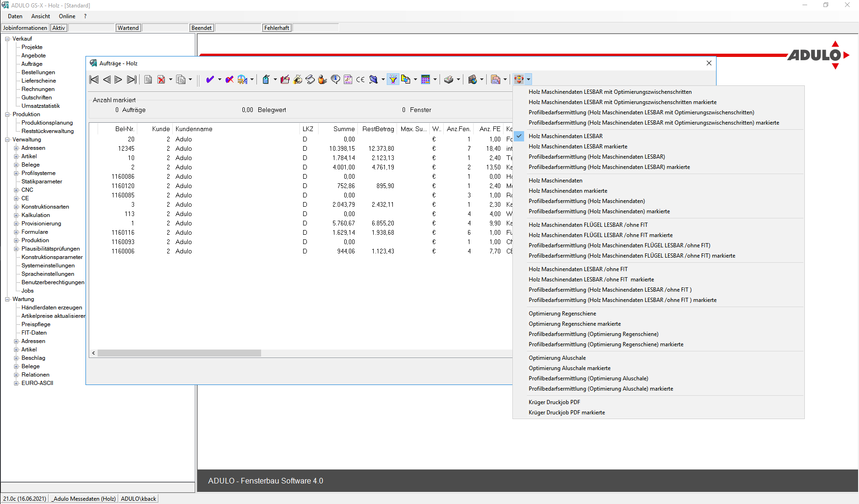The height and width of the screenshot is (504, 859).
Task: Click the copy documents icon
Action: (181, 80)
